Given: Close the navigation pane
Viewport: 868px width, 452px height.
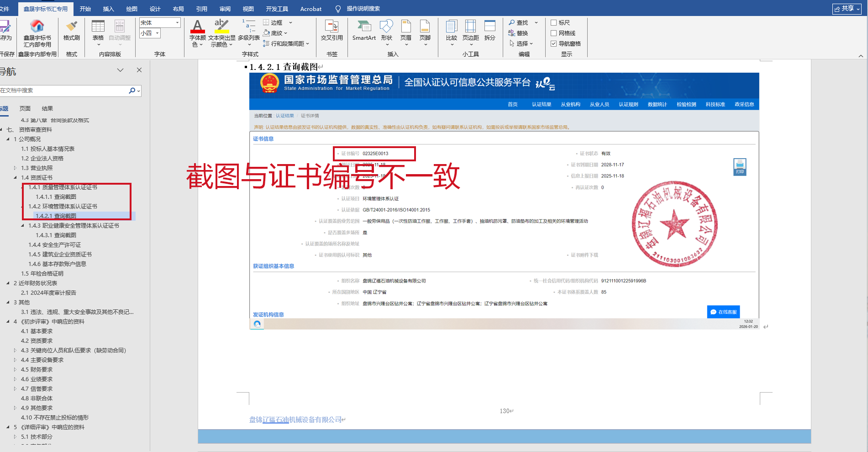Looking at the screenshot, I should pos(139,70).
